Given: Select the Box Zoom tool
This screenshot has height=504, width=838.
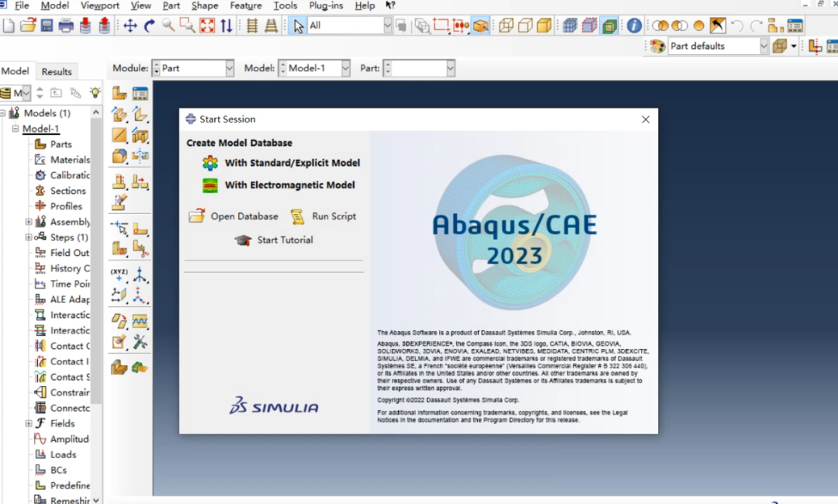Looking at the screenshot, I should (x=188, y=26).
